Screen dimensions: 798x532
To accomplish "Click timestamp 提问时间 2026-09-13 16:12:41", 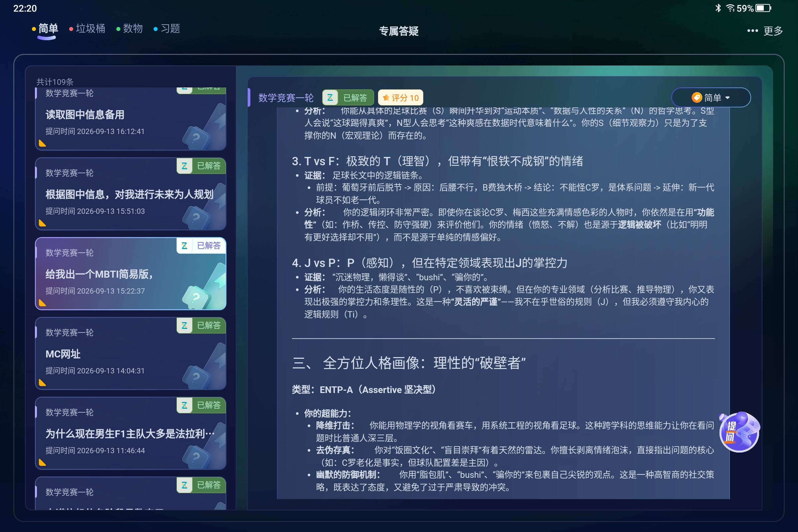I will point(95,131).
